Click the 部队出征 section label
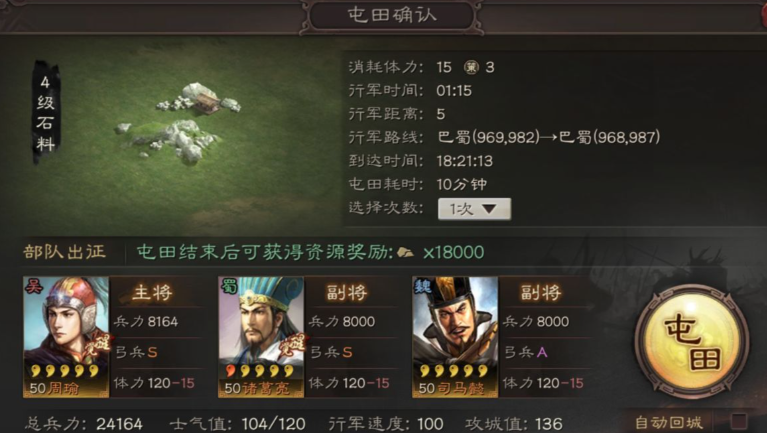Viewport: 767px width, 433px height. tap(65, 252)
